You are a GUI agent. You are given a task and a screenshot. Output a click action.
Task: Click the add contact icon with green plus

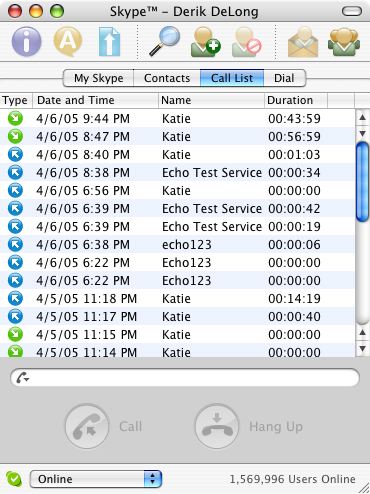[206, 42]
